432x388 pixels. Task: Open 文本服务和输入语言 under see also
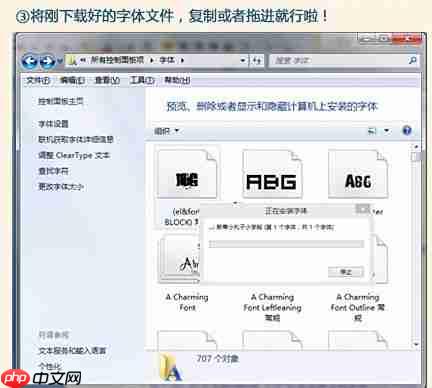coord(72,350)
